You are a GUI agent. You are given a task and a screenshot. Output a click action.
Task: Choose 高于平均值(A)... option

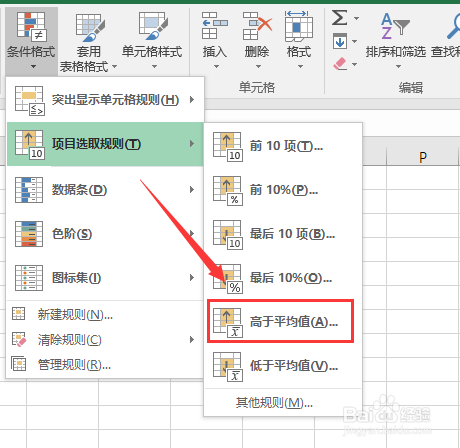[283, 322]
